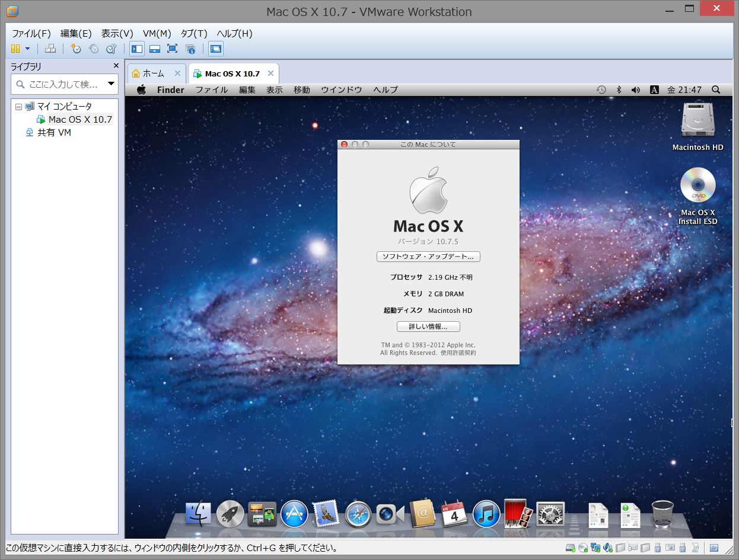Open the volume control in menu bar
Viewport: 739px width, 560px height.
pyautogui.click(x=636, y=90)
